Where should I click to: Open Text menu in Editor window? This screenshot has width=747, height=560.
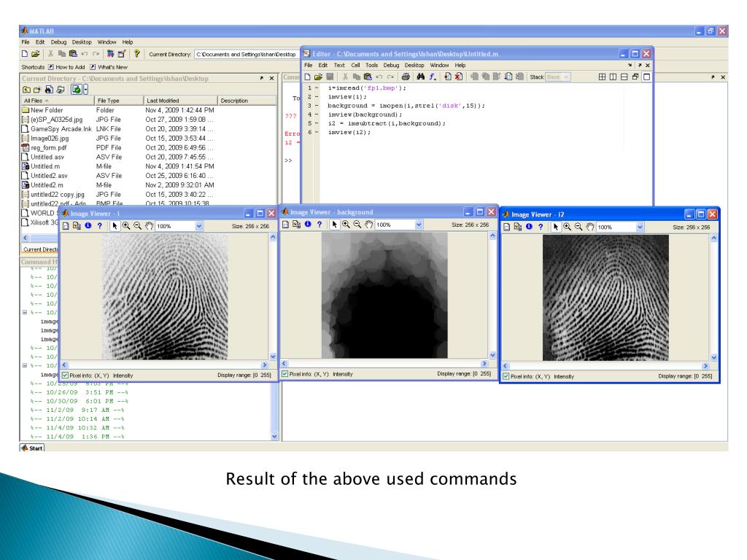(339, 65)
